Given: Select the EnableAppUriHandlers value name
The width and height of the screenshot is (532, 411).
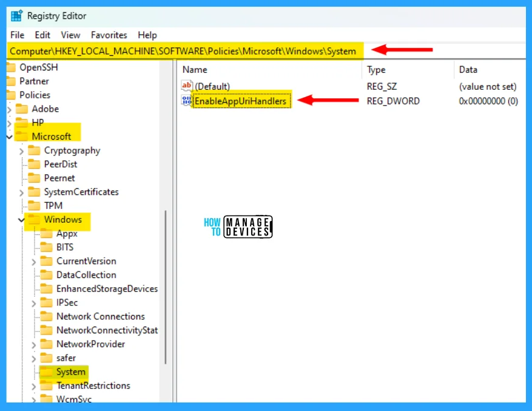Looking at the screenshot, I should point(241,101).
